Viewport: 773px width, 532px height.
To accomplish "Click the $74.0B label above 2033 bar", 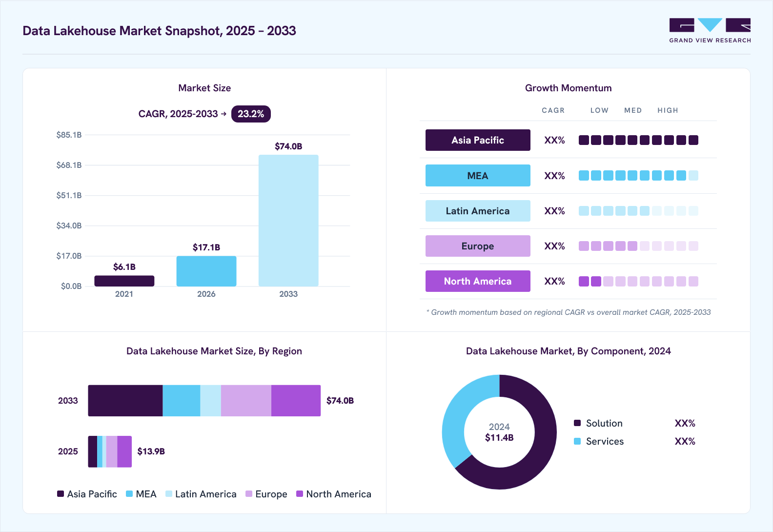I will pos(288,146).
